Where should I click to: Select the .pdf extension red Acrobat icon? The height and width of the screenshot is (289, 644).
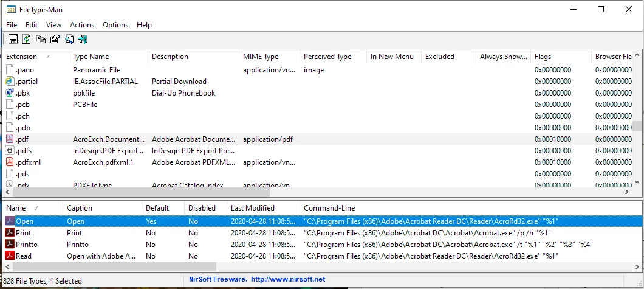tap(10, 139)
